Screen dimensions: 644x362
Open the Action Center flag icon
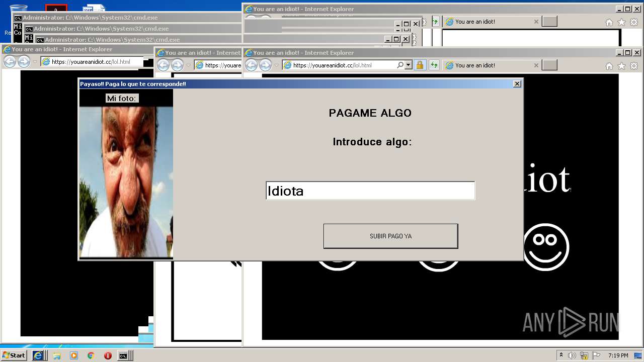coord(596,355)
